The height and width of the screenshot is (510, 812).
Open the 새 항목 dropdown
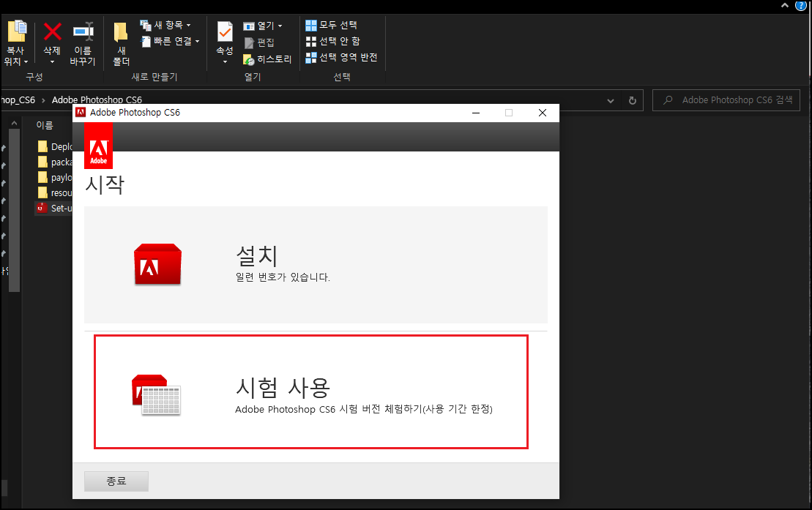(165, 25)
